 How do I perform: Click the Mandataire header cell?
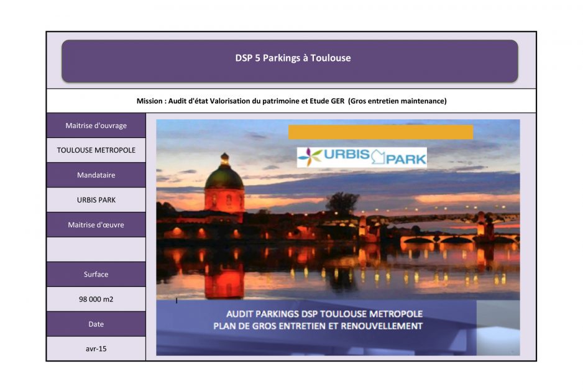coord(96,175)
